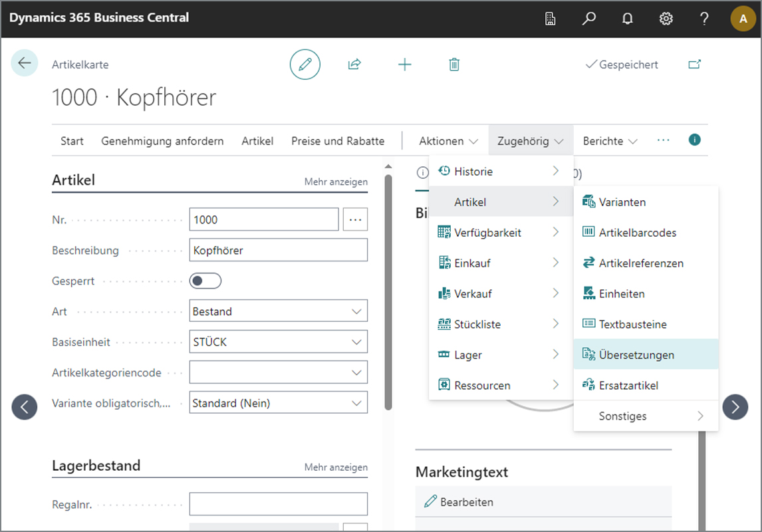Screen dimensions: 762x532
Task: Expand the Verfügbarkeit submenu
Action: 501,232
